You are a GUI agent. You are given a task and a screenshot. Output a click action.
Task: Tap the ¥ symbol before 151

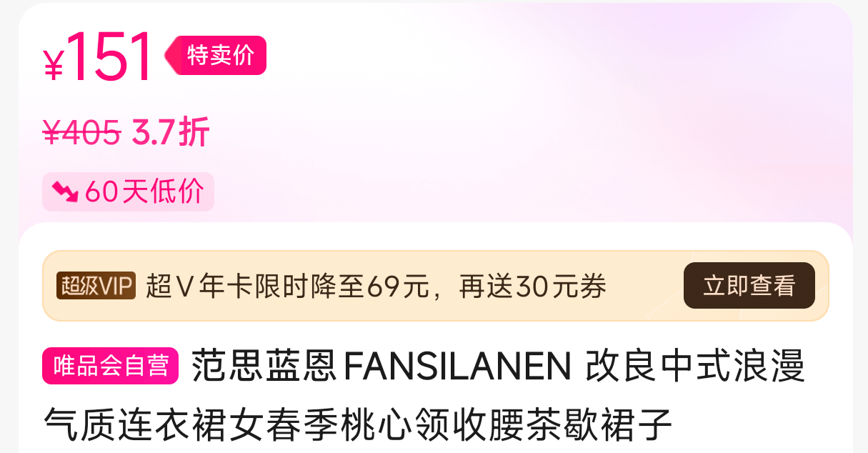(54, 66)
